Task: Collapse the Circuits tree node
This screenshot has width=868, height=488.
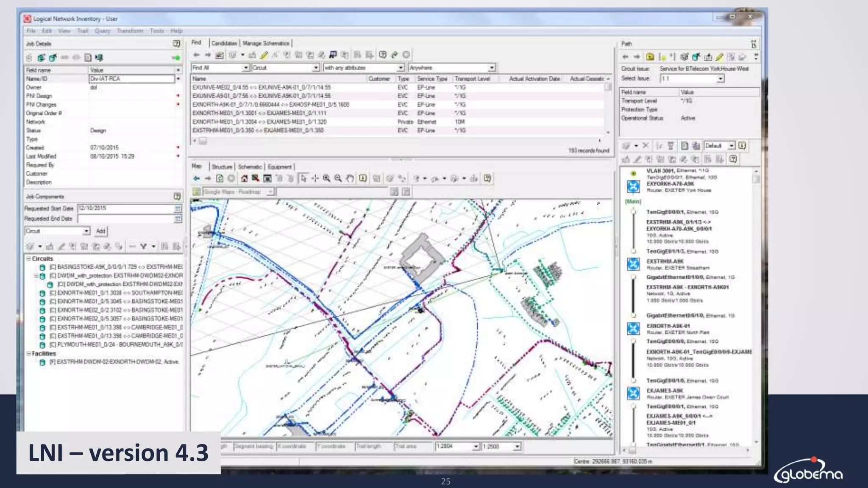Action: [x=28, y=258]
